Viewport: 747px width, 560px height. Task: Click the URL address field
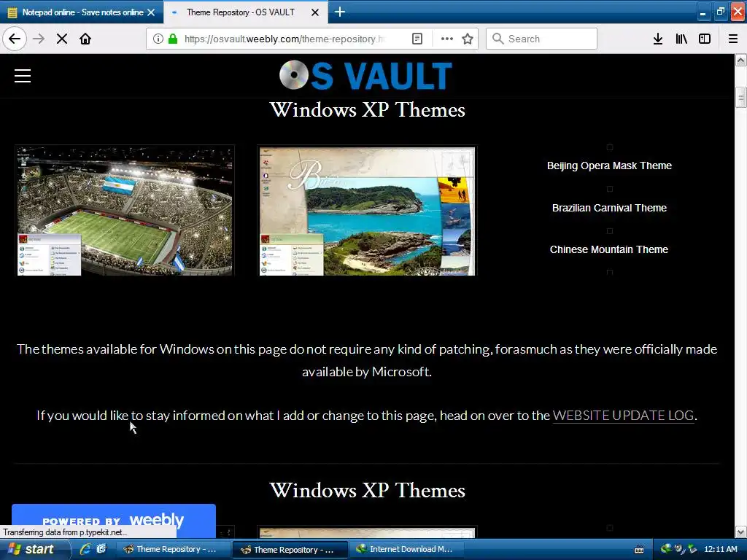pos(285,39)
